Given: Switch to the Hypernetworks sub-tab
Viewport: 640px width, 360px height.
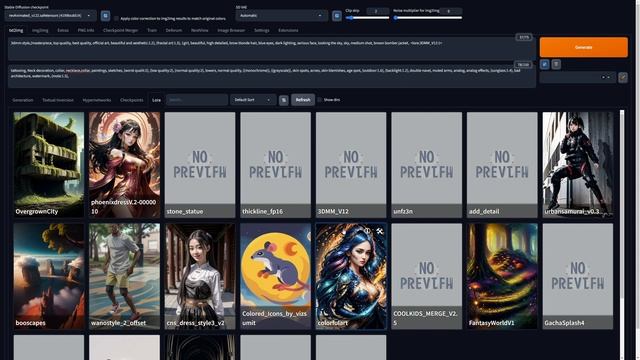Looking at the screenshot, I should [97, 100].
